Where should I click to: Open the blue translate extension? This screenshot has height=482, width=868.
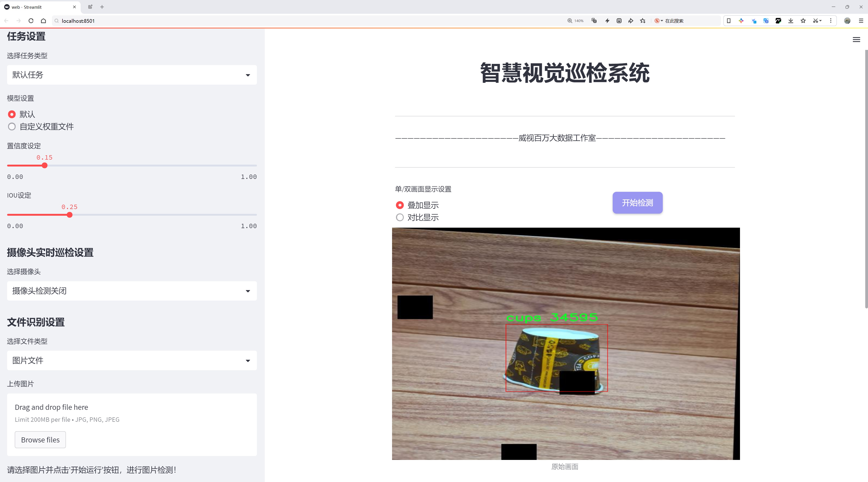coord(766,21)
